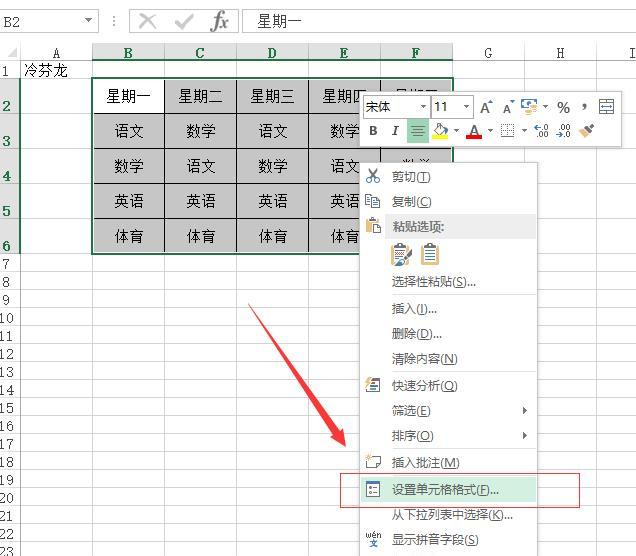The image size is (636, 556).
Task: Open Insert Function fx button
Action: [x=220, y=21]
